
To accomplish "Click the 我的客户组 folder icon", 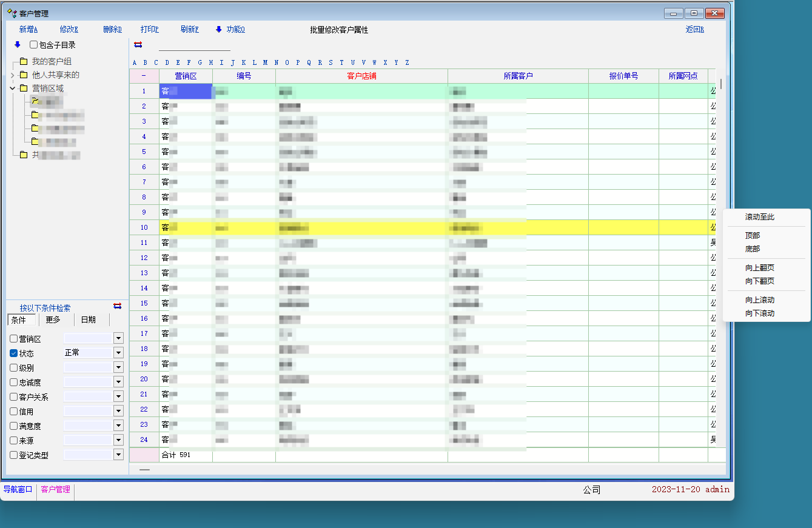I will pos(24,61).
